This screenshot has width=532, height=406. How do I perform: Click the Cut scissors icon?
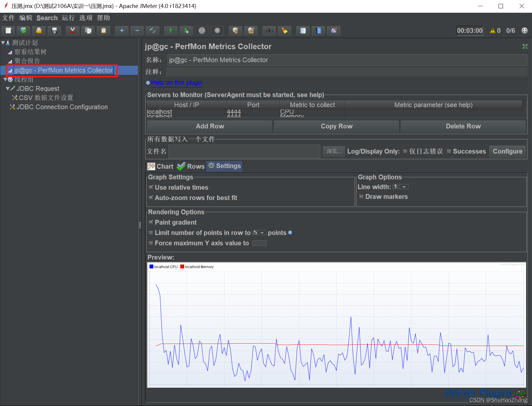tap(73, 30)
